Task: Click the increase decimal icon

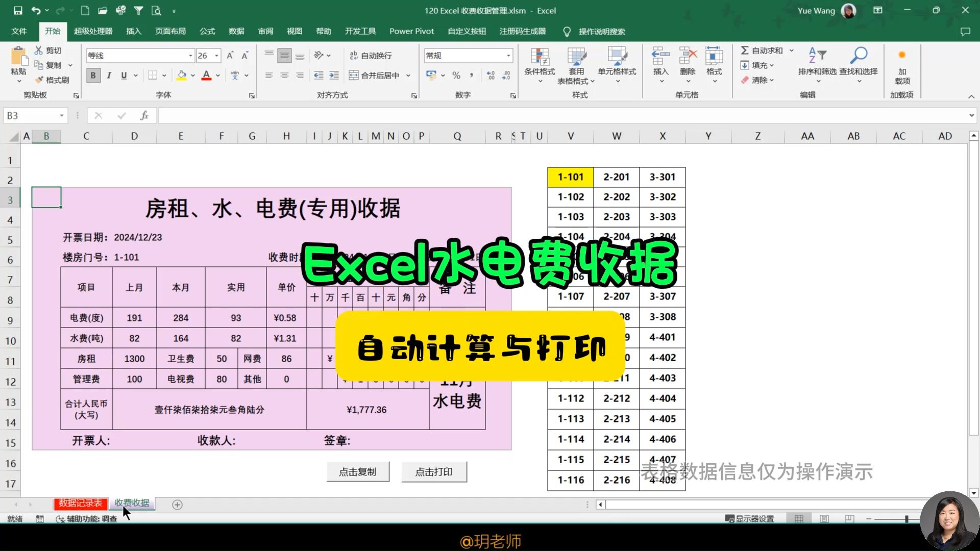Action: coord(491,76)
